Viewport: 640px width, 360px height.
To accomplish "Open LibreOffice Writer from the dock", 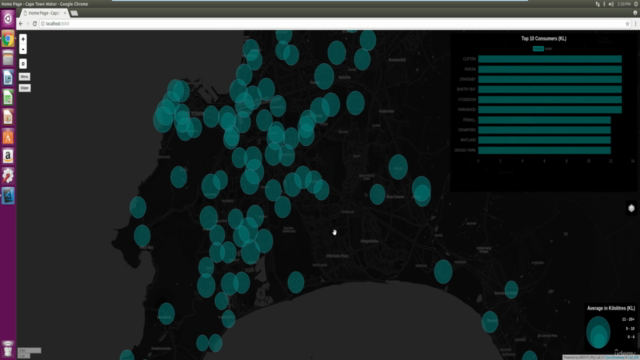I will (x=8, y=78).
